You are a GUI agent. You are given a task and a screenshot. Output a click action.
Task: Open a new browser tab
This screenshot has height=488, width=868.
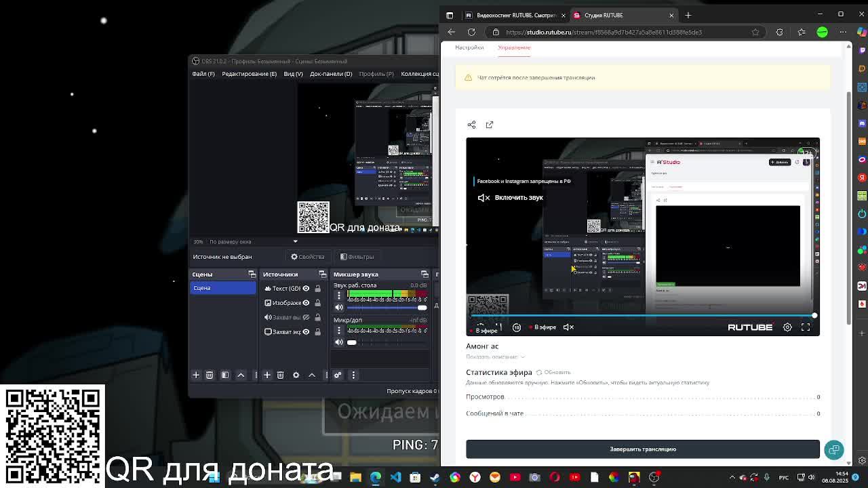[688, 15]
